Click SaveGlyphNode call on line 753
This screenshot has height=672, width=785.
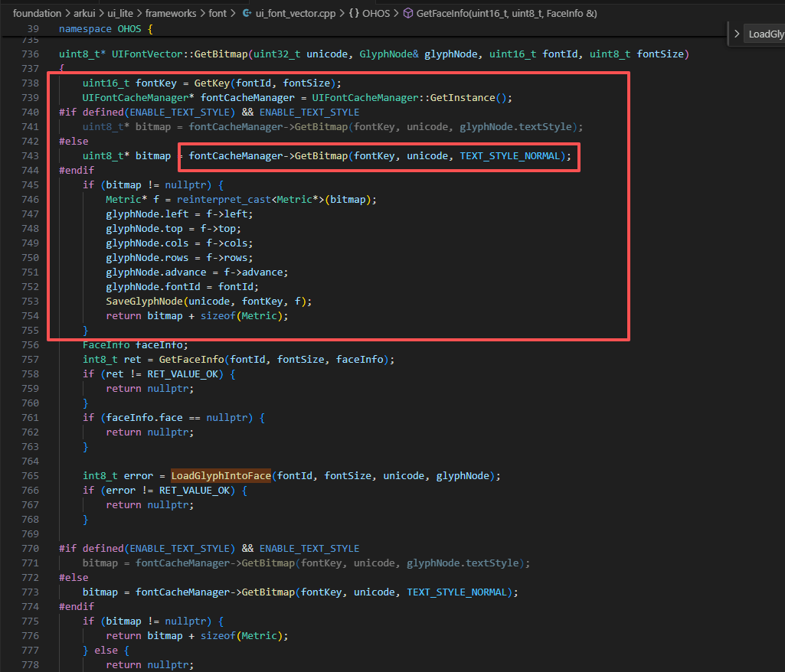(144, 302)
